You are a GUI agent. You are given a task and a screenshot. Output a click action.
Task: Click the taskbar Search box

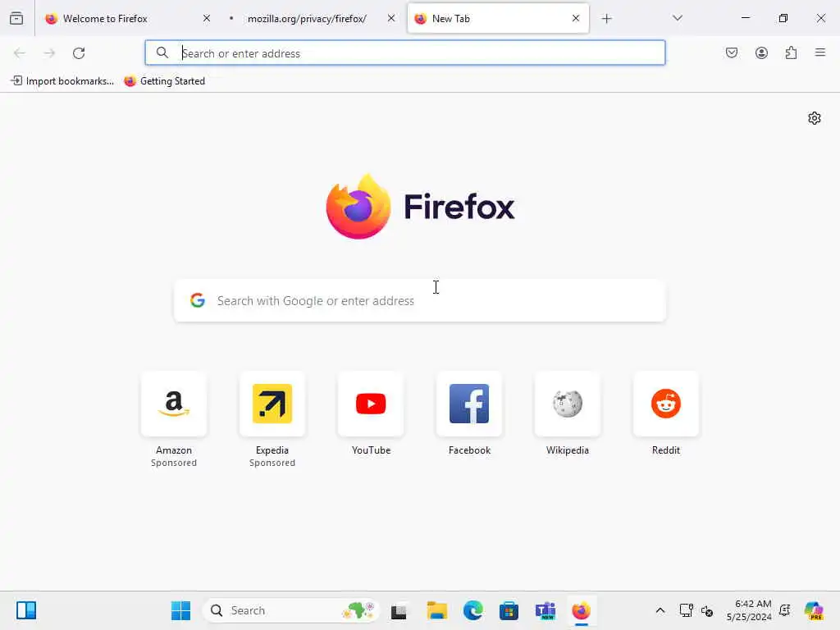[291, 610]
